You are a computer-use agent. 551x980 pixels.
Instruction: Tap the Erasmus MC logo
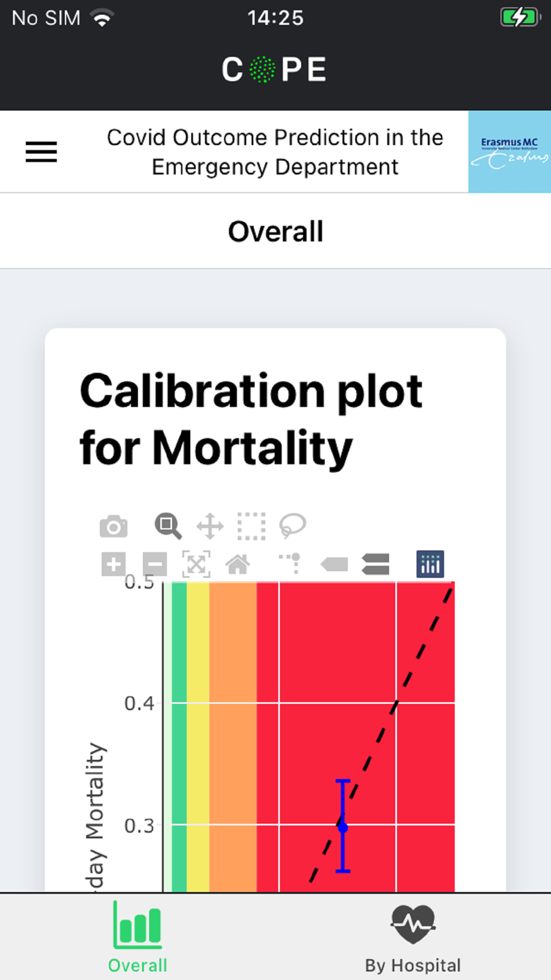[510, 152]
